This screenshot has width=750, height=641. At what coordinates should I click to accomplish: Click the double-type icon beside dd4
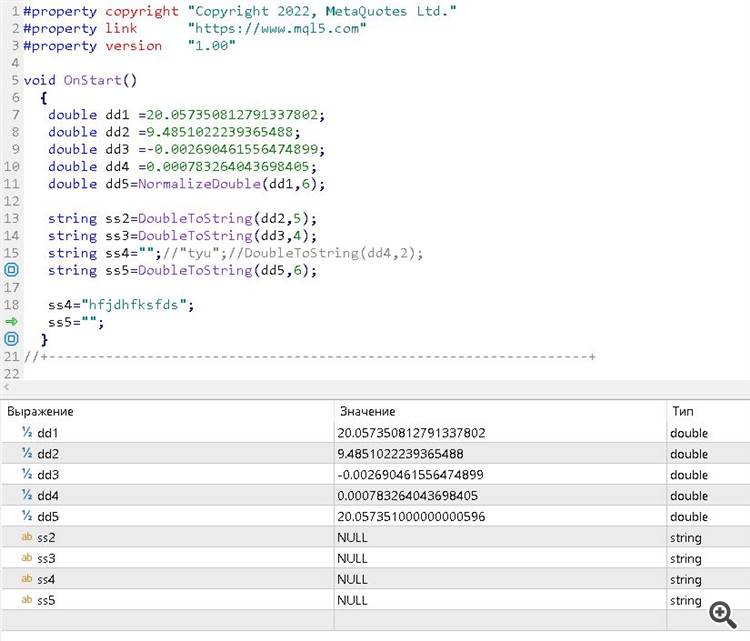tap(27, 495)
